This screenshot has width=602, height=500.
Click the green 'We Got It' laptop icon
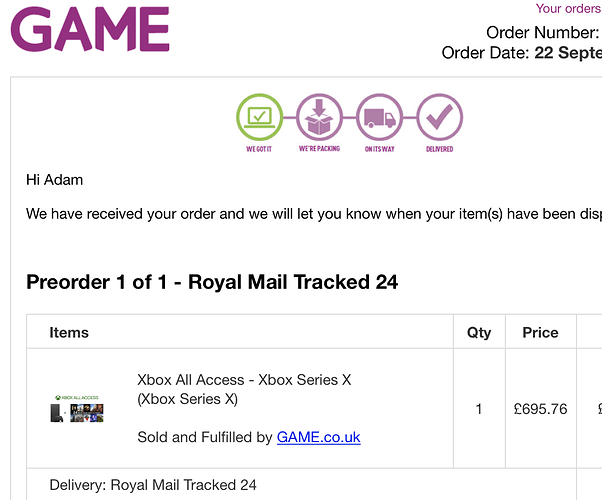260,117
